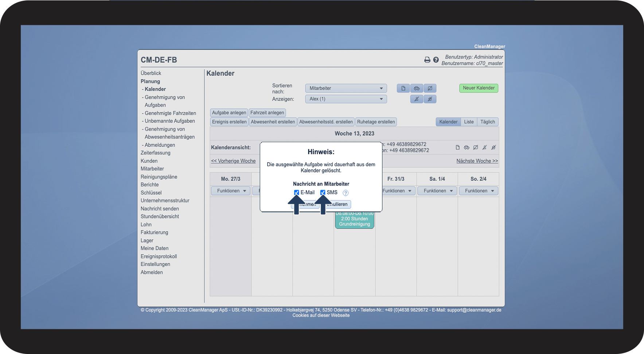Switch to the Täglich view tab
This screenshot has height=354, width=644.
coord(488,122)
